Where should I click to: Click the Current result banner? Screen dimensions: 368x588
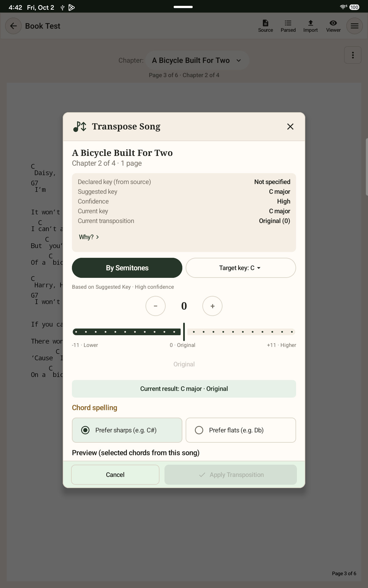(x=184, y=389)
